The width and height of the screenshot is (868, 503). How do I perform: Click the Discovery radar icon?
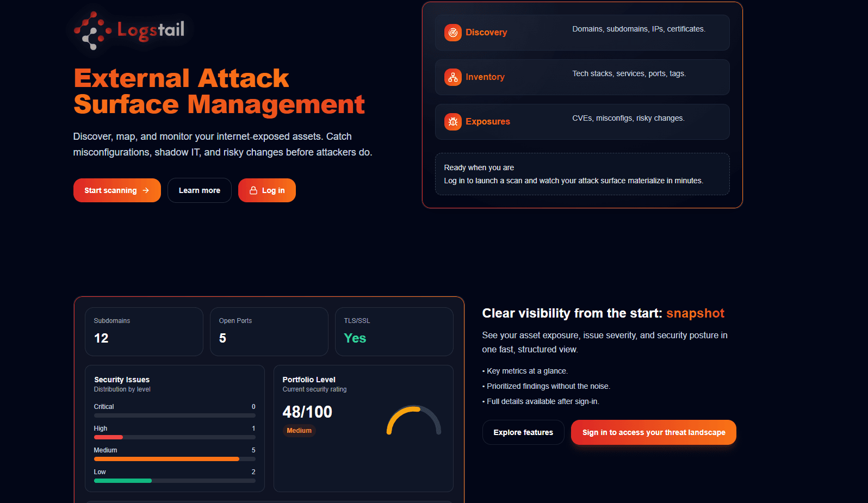[x=452, y=33]
